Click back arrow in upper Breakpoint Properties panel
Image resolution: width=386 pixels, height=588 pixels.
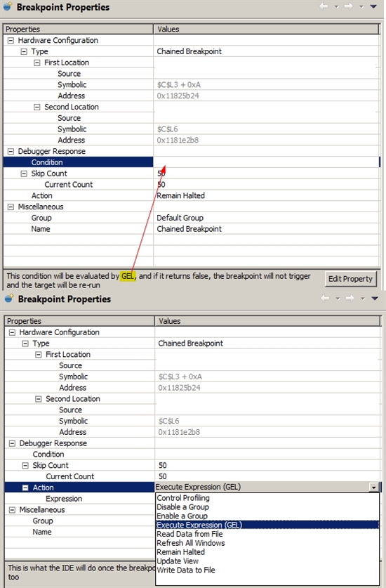[x=324, y=6]
